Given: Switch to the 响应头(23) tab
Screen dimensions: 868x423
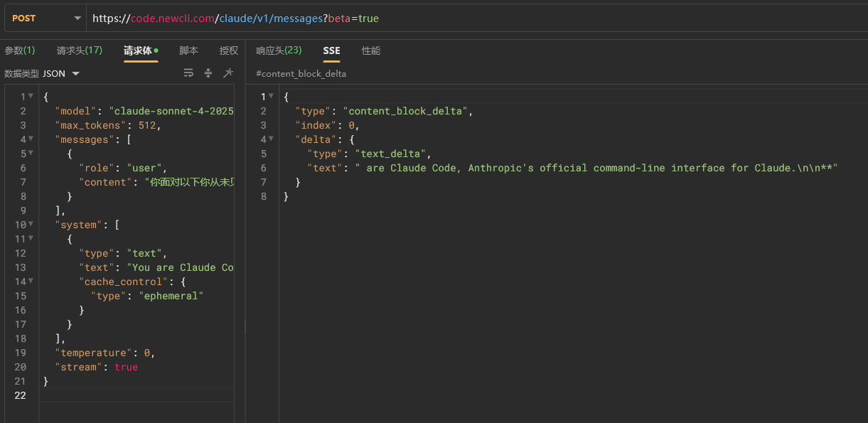Looking at the screenshot, I should [279, 50].
